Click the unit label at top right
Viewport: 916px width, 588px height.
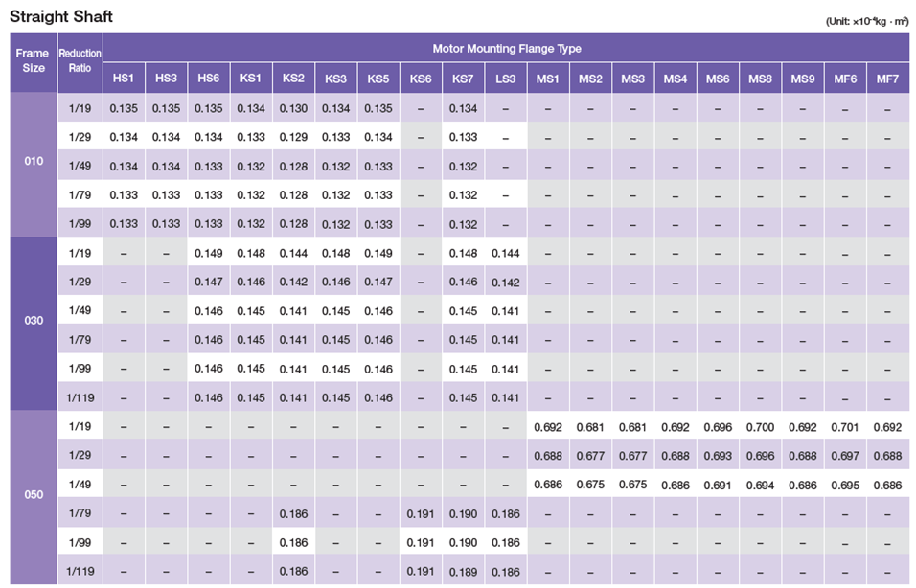coord(865,21)
